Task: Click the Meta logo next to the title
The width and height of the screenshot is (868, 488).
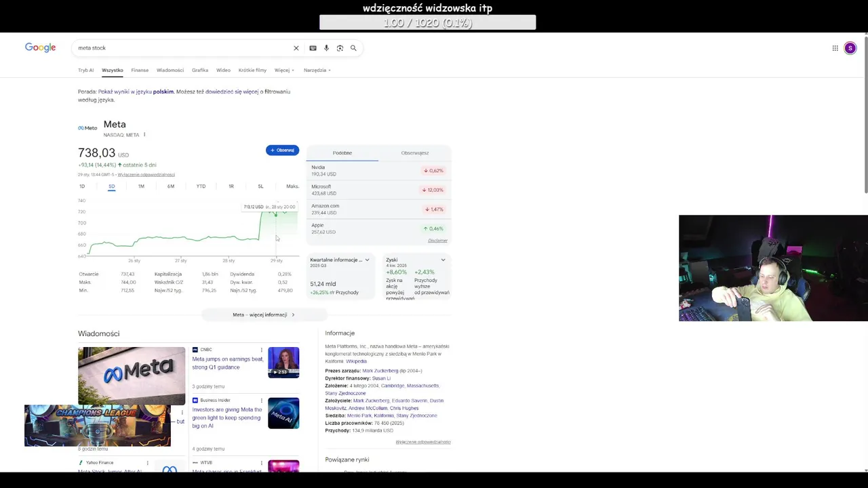Action: pos(87,128)
